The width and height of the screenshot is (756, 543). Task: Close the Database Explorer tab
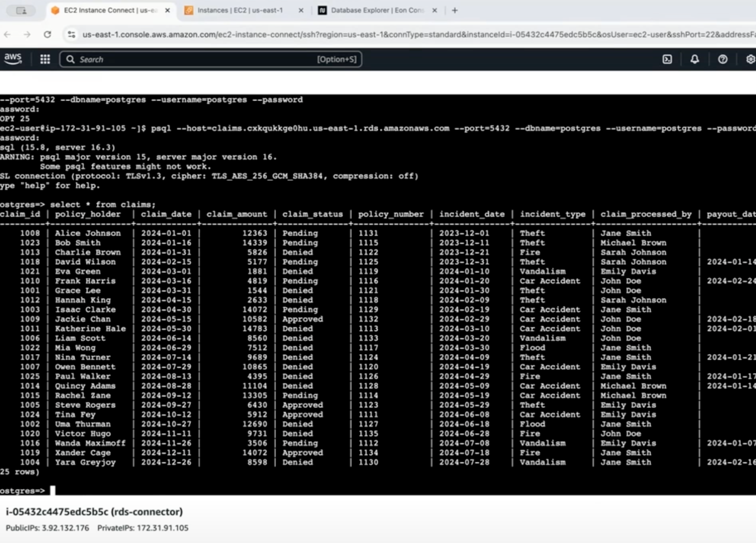pos(434,10)
